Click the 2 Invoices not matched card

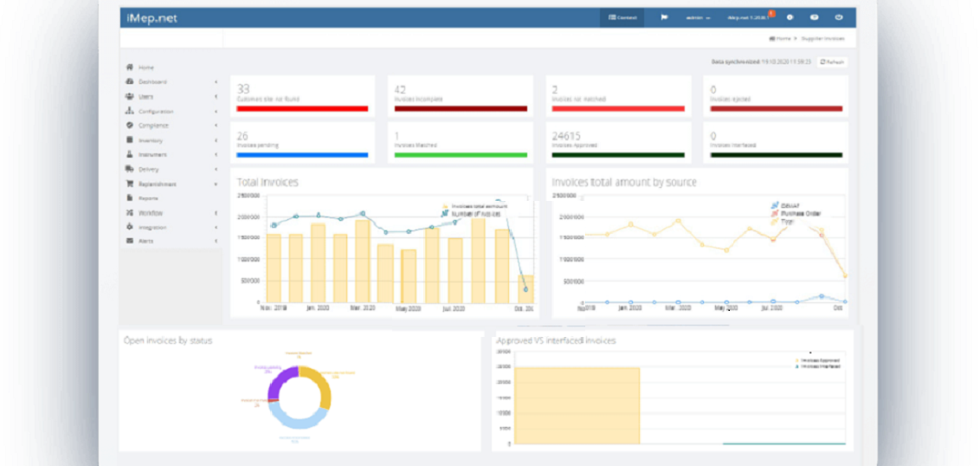[x=619, y=95]
